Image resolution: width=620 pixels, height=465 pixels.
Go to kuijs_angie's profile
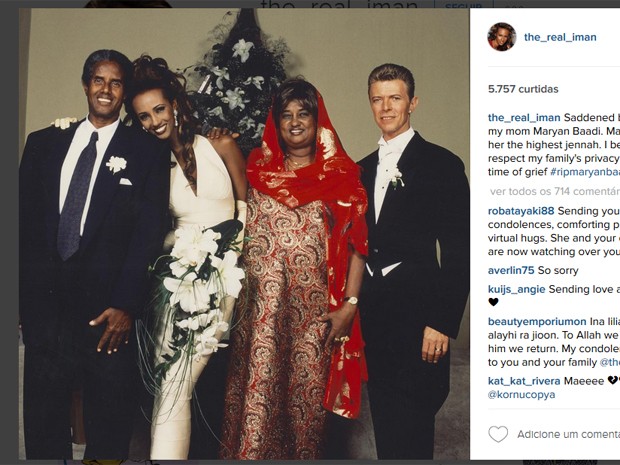(x=516, y=289)
